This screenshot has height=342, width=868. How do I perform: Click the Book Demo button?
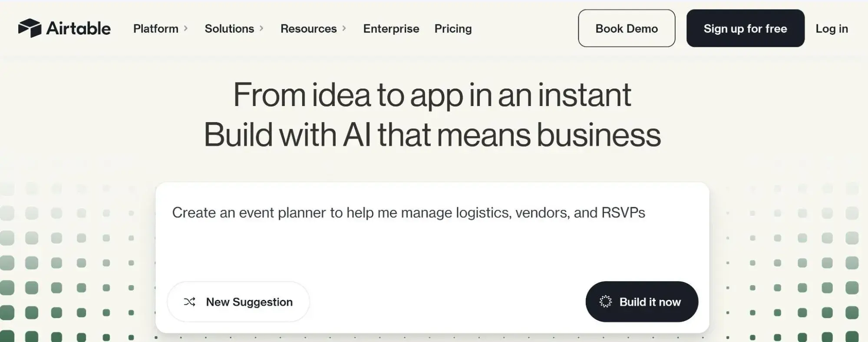pyautogui.click(x=626, y=28)
